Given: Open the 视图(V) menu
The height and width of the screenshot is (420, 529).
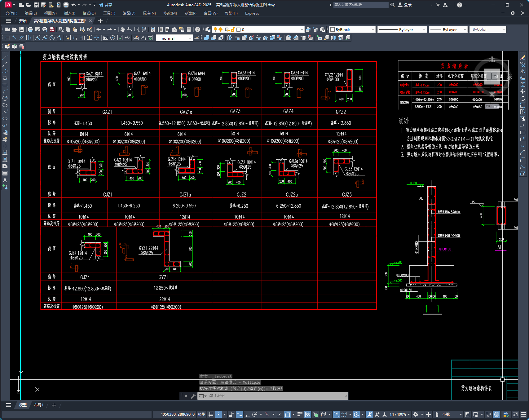Looking at the screenshot, I should (50, 13).
